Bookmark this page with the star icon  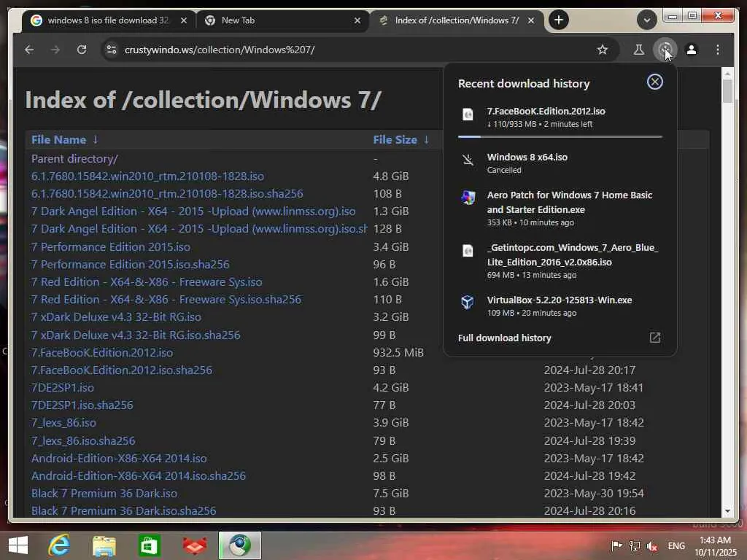602,50
